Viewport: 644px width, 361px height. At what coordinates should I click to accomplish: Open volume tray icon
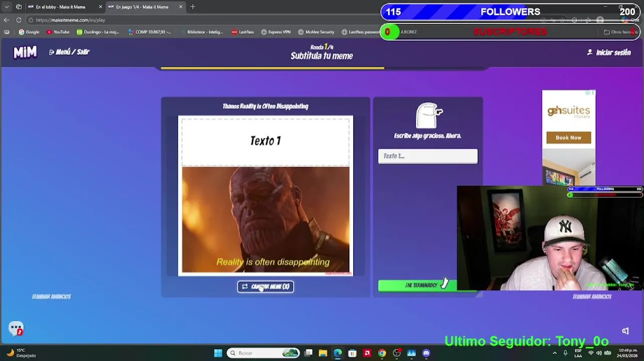click(x=599, y=353)
